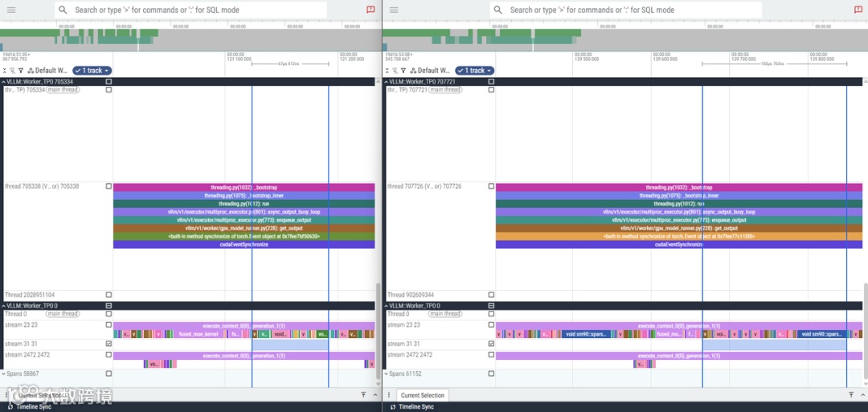Collapse bottom drawer chevron, left window
This screenshot has height=412, width=868.
[375, 395]
